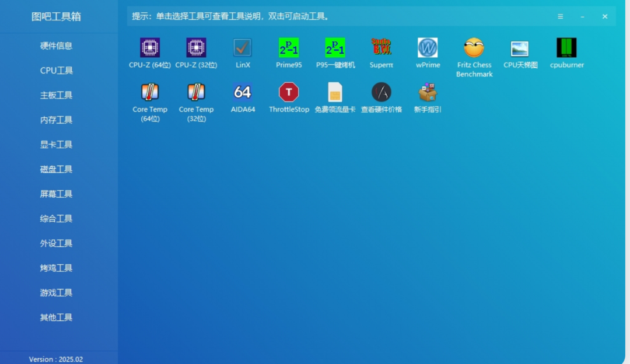
Task: Select the wPrime tool icon
Action: 428,48
